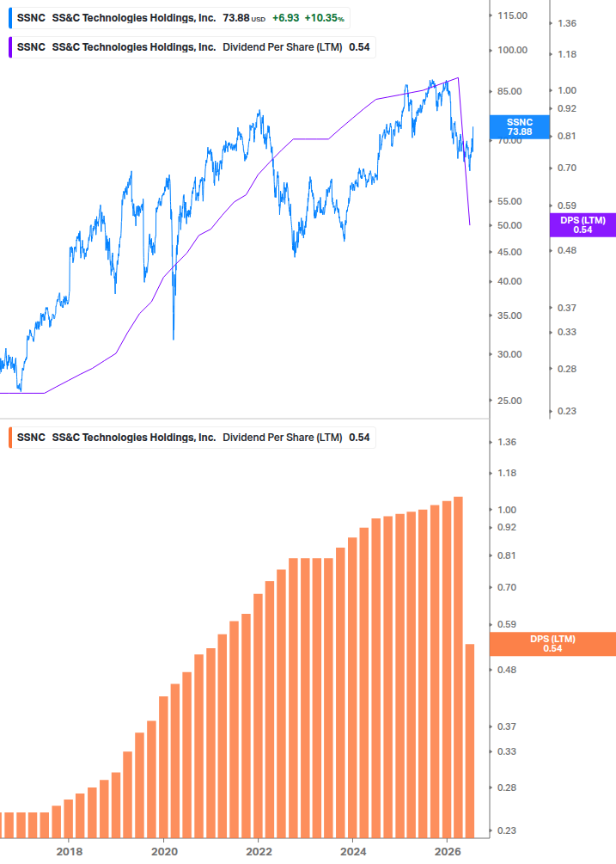Select the orange Dividend Per Share legend
Viewport: 616px width, 864px height.
192,438
